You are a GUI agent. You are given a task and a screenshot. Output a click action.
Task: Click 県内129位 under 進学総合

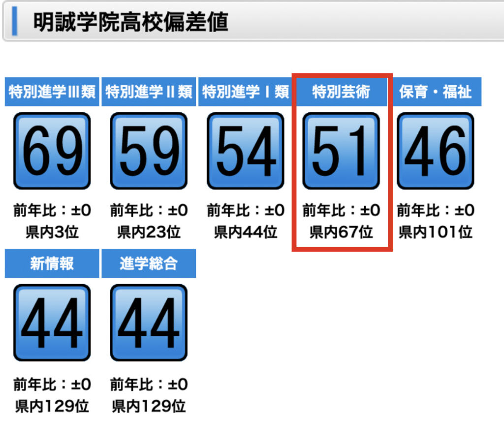click(x=149, y=406)
